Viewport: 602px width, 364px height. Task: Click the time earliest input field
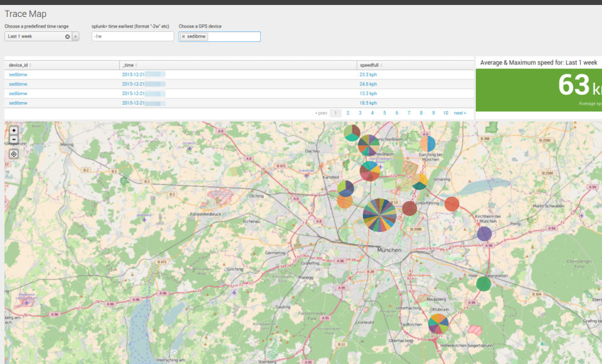(x=132, y=36)
